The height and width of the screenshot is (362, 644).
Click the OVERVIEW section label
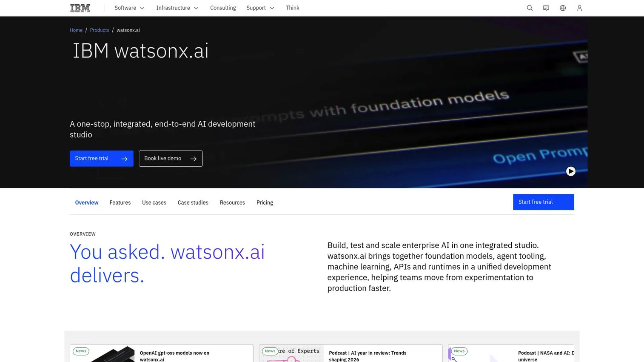[83, 234]
